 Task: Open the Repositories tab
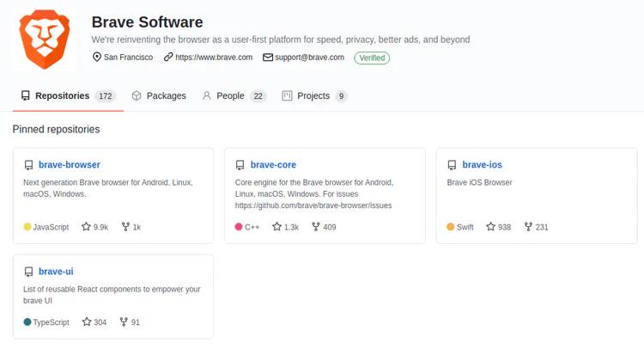pos(62,96)
